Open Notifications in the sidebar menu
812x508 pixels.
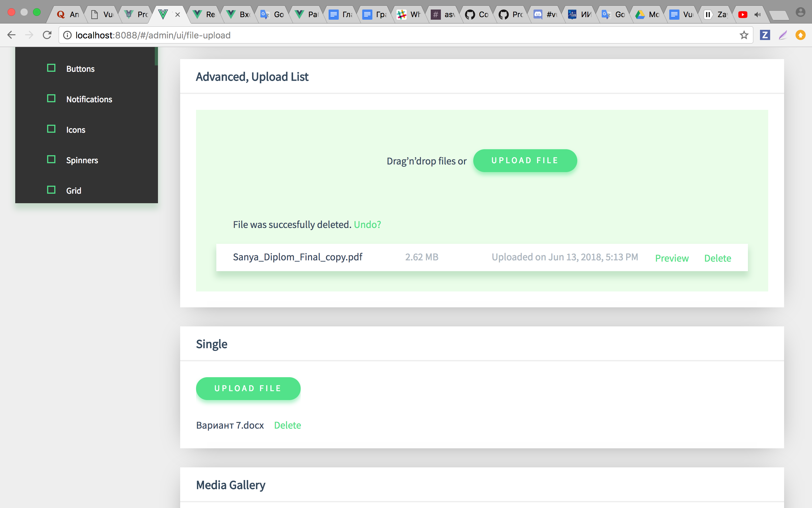(x=89, y=99)
